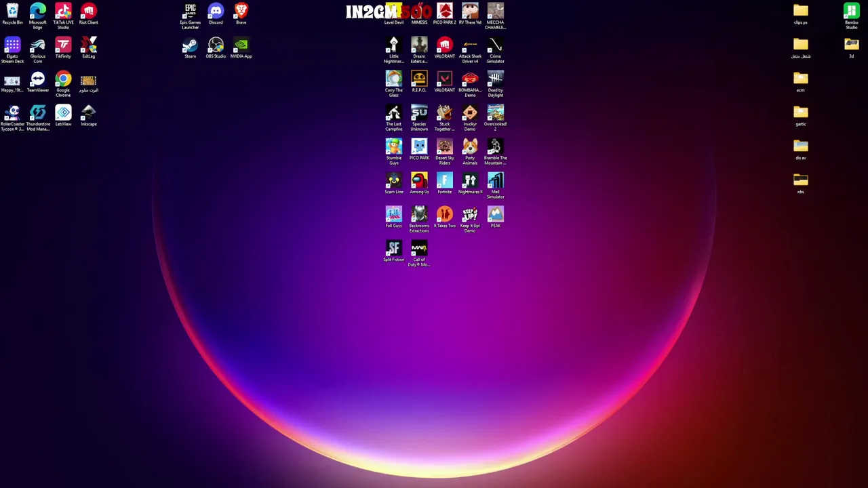Click the Among Us game icon

point(419,180)
